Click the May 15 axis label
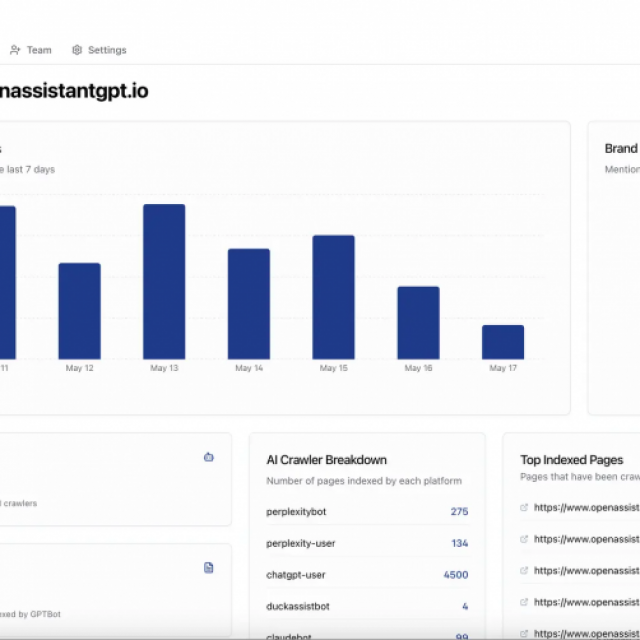The height and width of the screenshot is (640, 640). point(333,368)
